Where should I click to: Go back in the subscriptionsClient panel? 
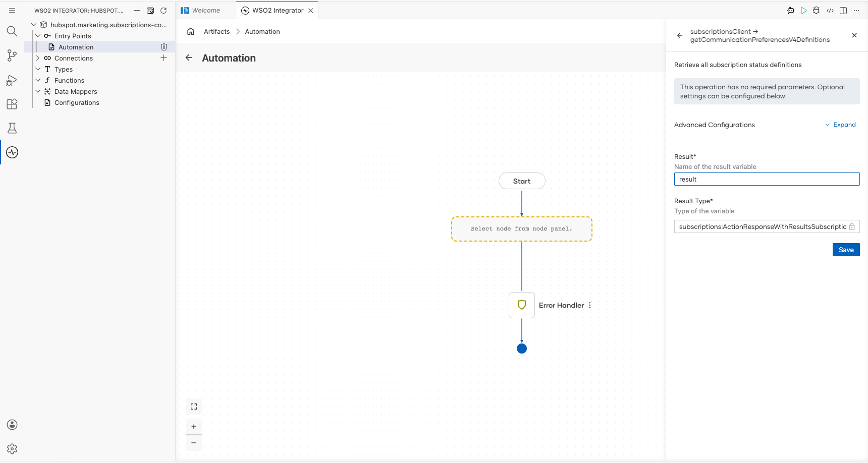click(x=680, y=35)
